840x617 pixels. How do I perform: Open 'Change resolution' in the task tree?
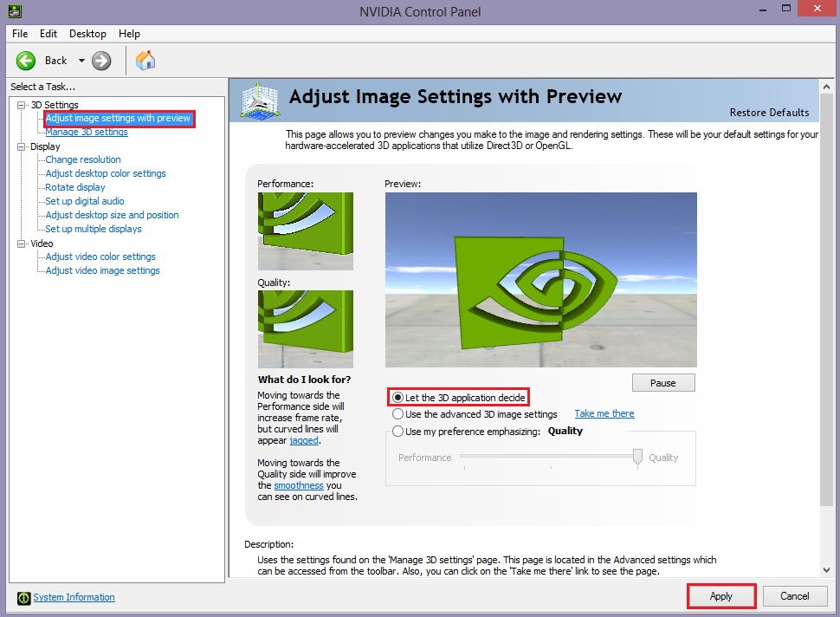pyautogui.click(x=83, y=159)
